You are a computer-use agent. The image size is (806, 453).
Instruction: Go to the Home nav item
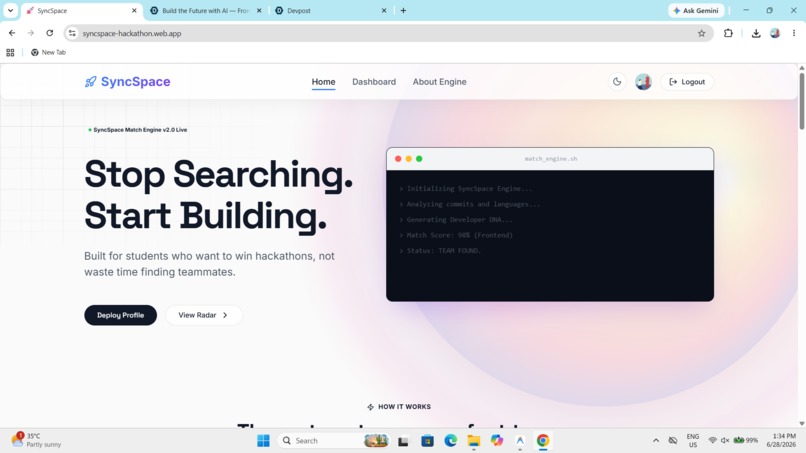[323, 82]
